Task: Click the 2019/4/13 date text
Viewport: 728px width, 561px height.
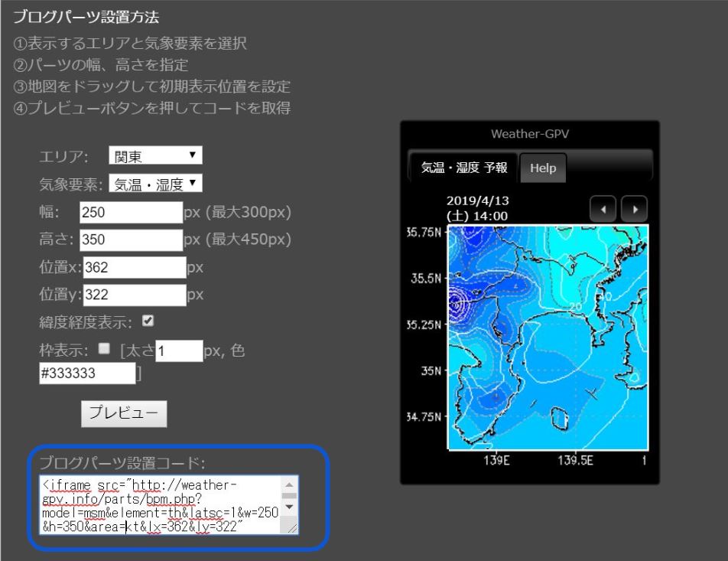Action: 477,201
